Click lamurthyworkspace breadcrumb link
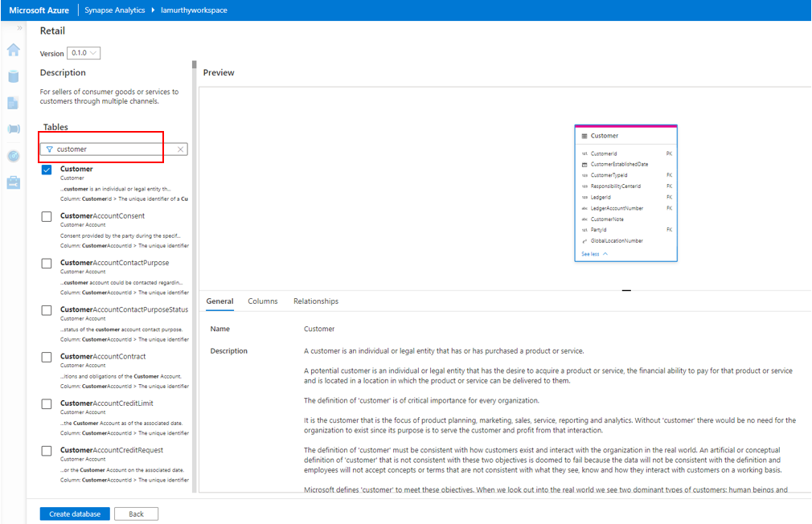Screen dimensions: 812x524 [x=194, y=10]
